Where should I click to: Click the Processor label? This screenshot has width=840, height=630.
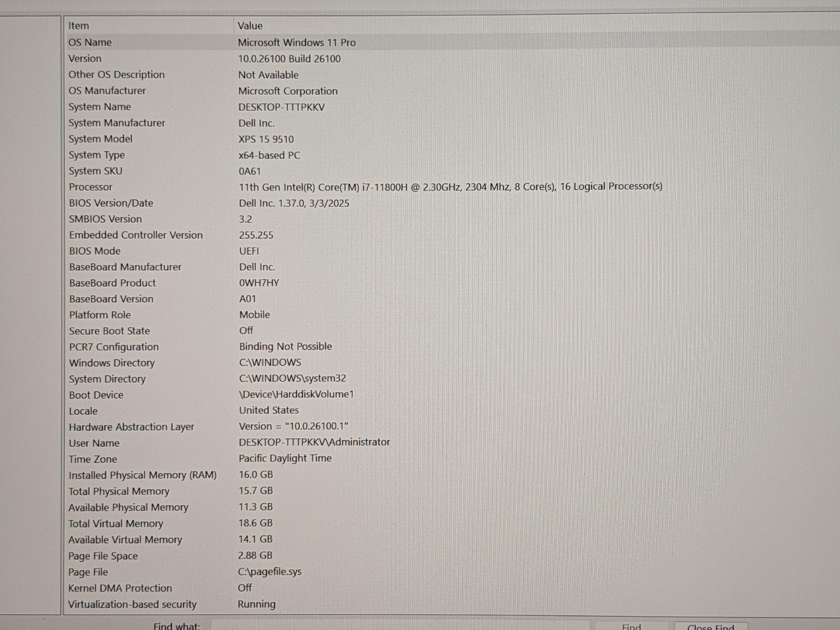(90, 187)
